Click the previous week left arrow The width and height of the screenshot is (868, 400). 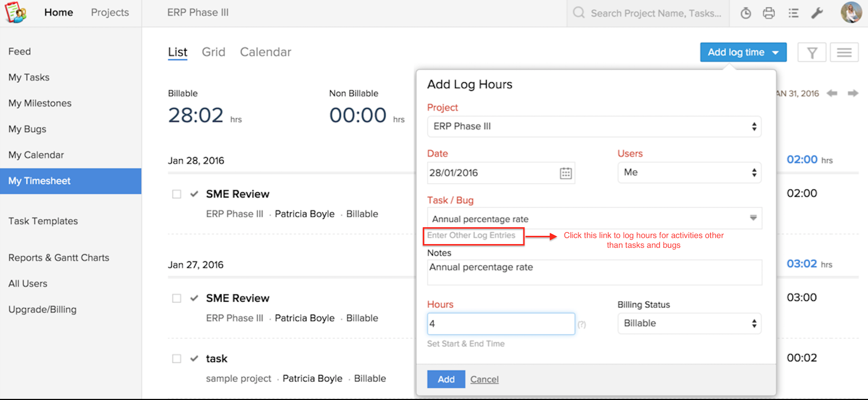(x=832, y=93)
